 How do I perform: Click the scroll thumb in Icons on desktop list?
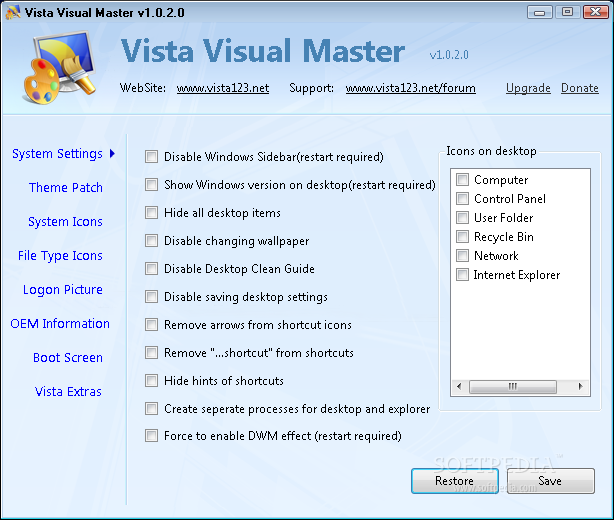(513, 387)
